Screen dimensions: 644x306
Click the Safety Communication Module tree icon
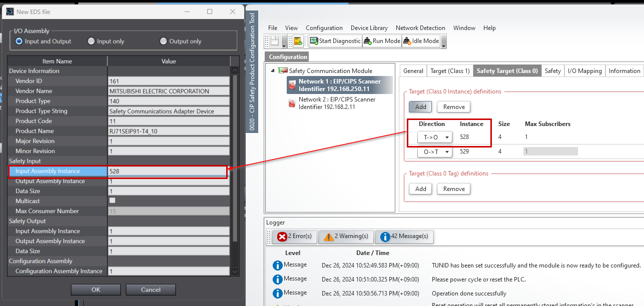click(x=283, y=71)
